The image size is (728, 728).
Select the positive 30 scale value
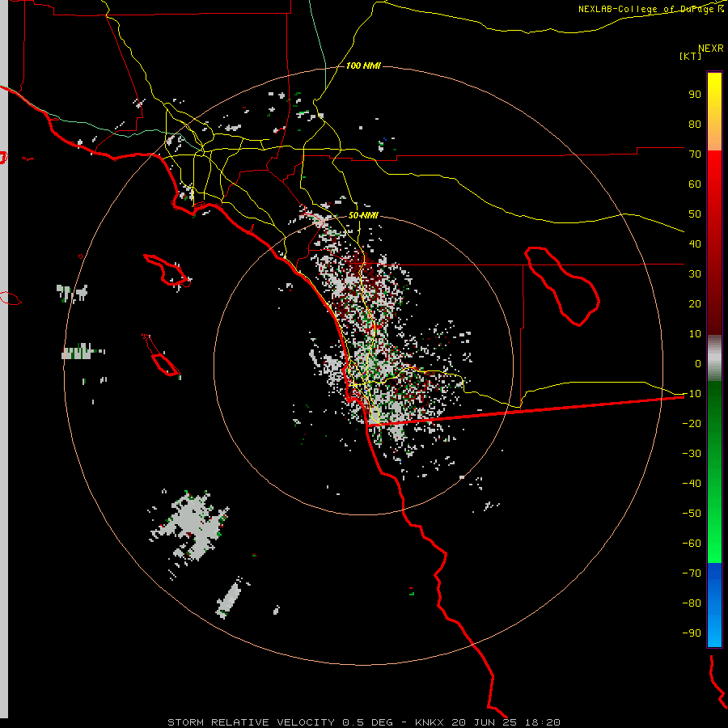pos(695,274)
